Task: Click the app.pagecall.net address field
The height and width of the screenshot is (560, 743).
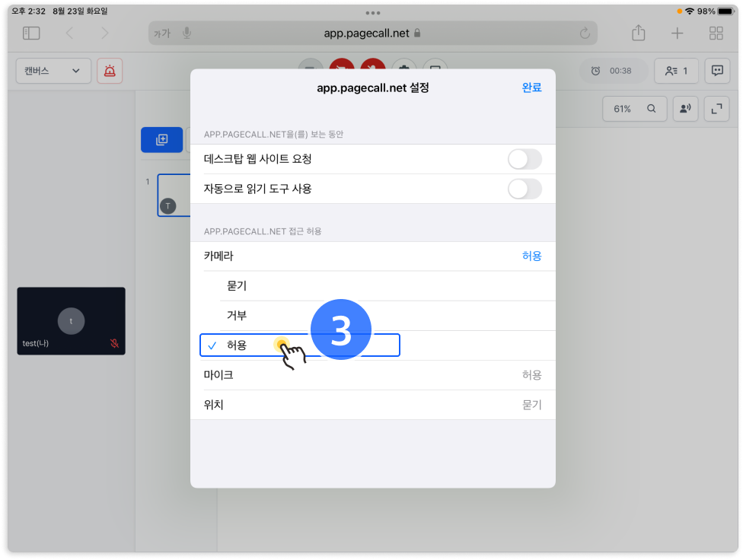Action: coord(372,33)
